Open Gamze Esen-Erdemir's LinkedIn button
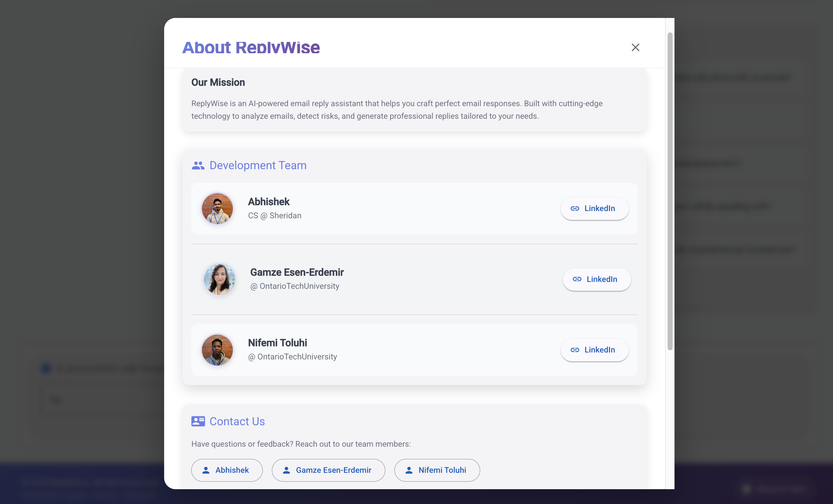 596,279
